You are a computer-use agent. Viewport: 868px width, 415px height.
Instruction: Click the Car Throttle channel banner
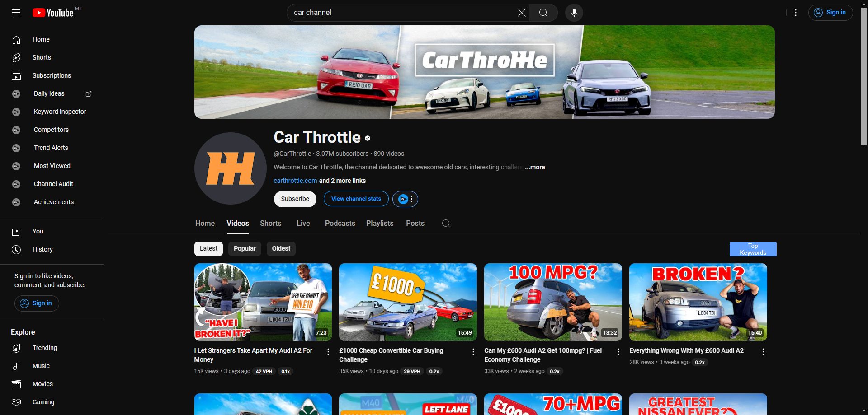[484, 72]
